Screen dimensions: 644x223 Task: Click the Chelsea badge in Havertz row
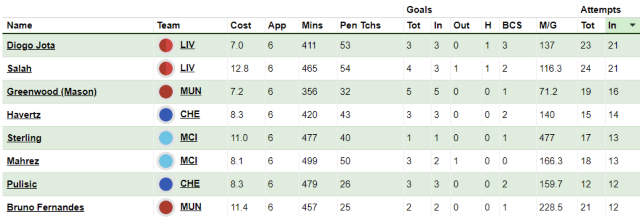coord(166,115)
